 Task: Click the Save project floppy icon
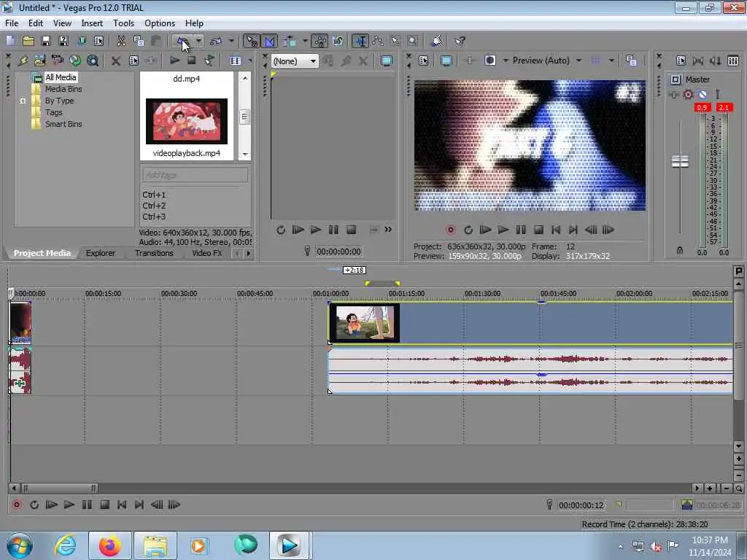click(46, 42)
